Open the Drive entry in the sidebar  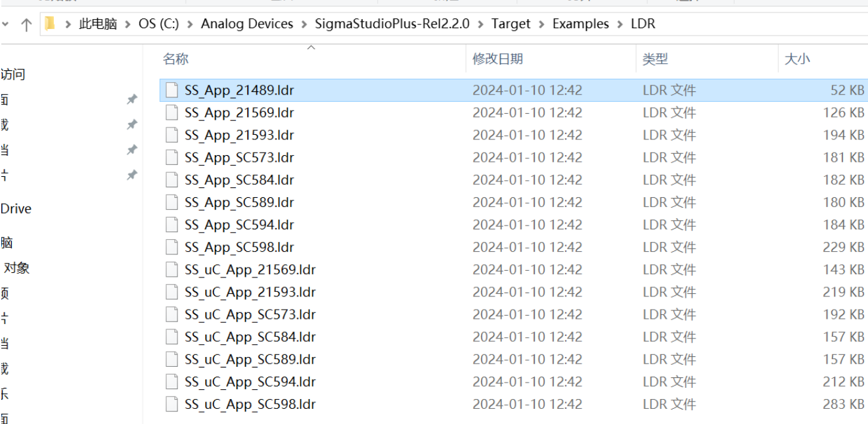[x=16, y=208]
